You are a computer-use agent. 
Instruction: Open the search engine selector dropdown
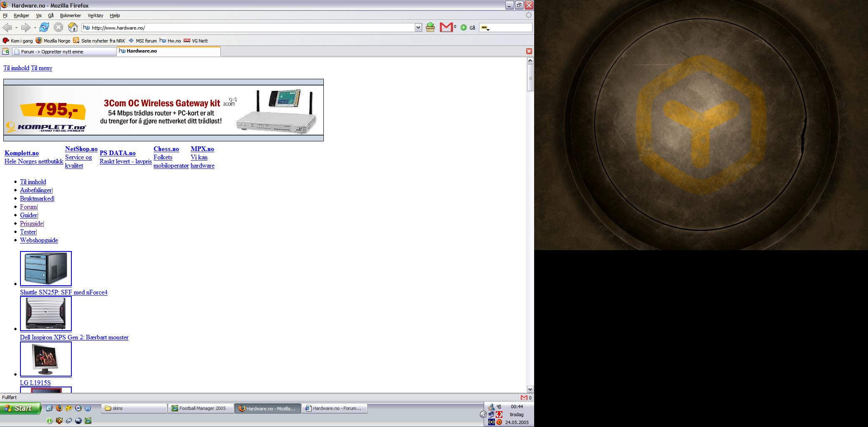click(485, 28)
